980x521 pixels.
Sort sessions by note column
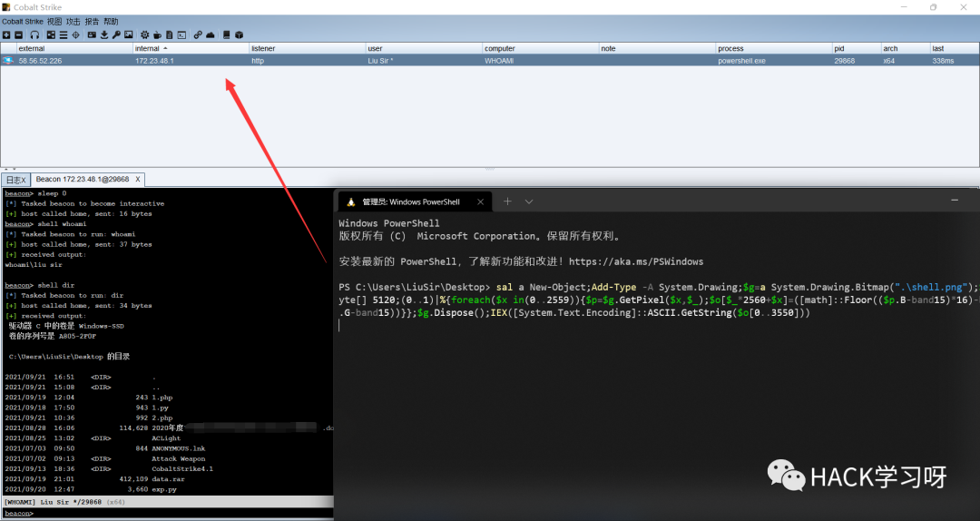pyautogui.click(x=657, y=48)
